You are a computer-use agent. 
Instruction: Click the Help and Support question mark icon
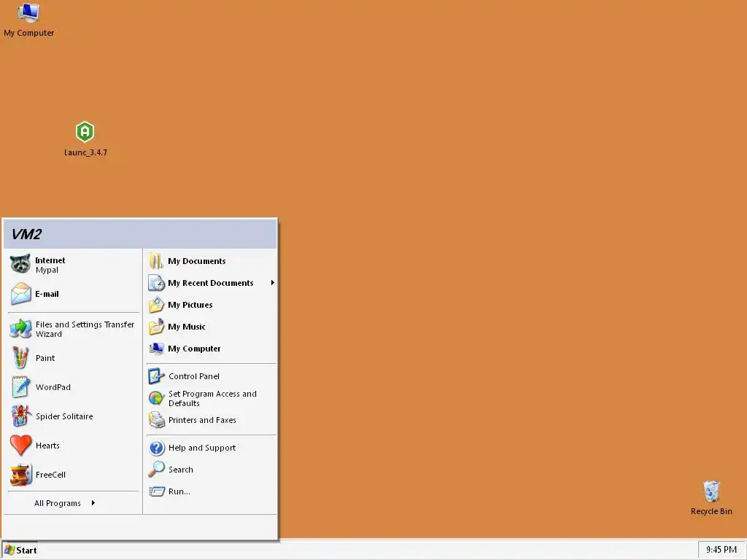pyautogui.click(x=156, y=448)
